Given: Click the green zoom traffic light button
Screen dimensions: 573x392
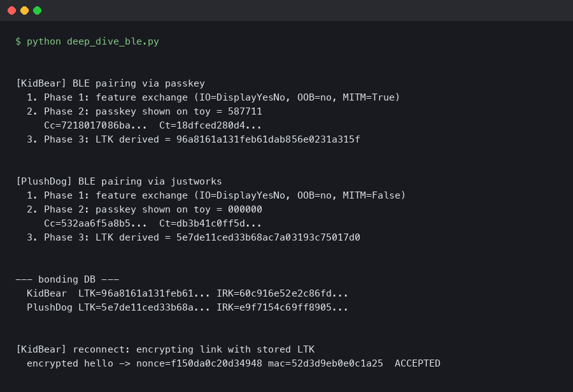Looking at the screenshot, I should [38, 10].
